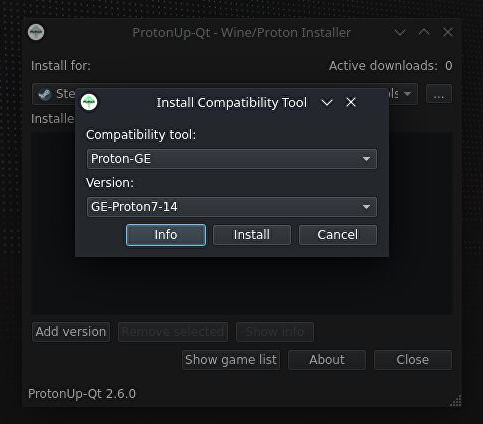Click Add version in the main window
483x424 pixels.
(71, 332)
